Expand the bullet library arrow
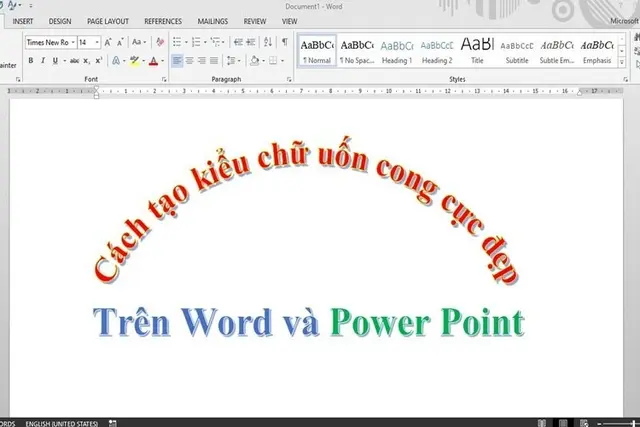The image size is (640, 427). click(x=186, y=42)
